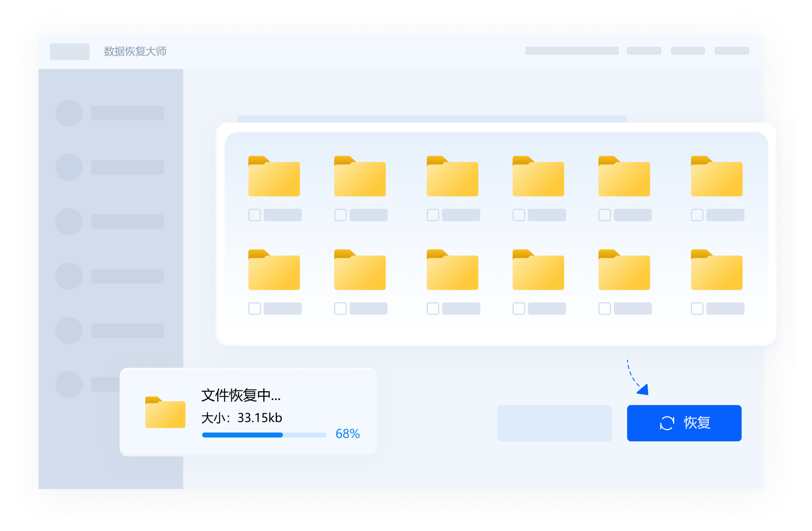The image size is (812, 531).
Task: Tick the checkbox under the fifth top-row folder
Action: tap(605, 215)
